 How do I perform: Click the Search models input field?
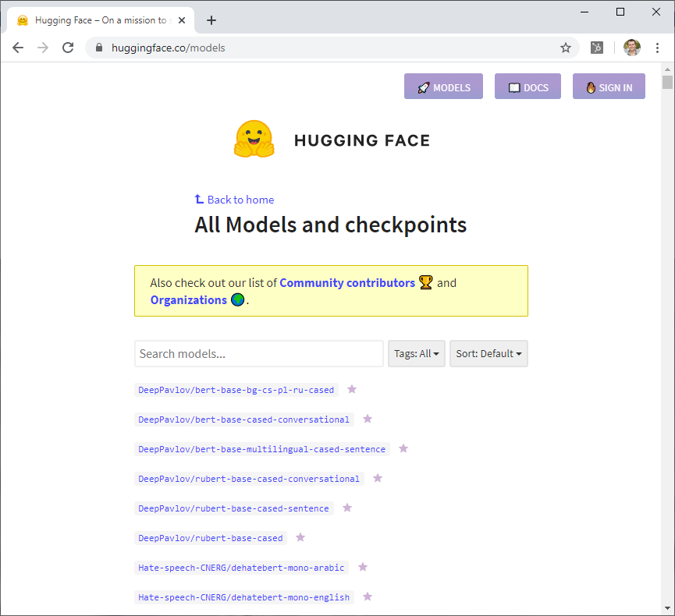259,353
